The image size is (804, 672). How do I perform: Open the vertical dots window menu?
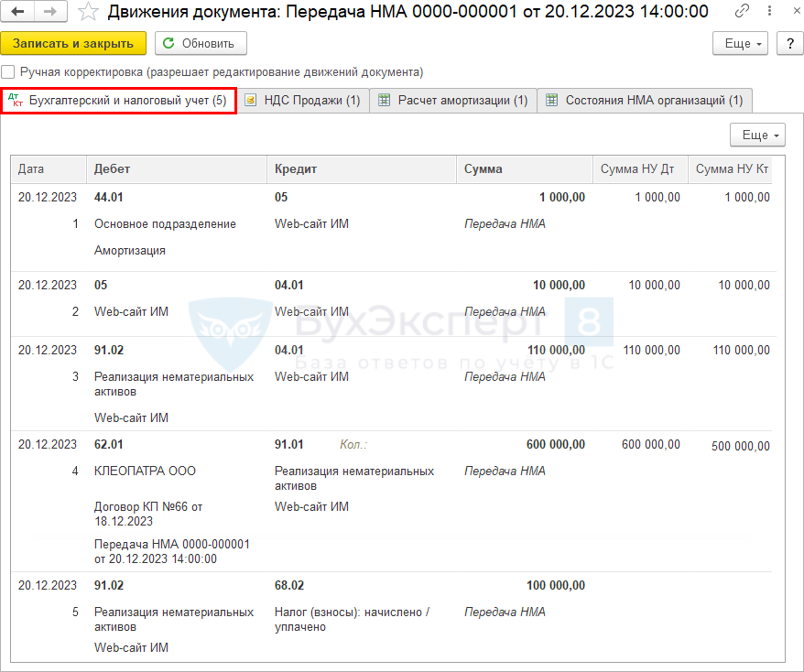pyautogui.click(x=766, y=12)
